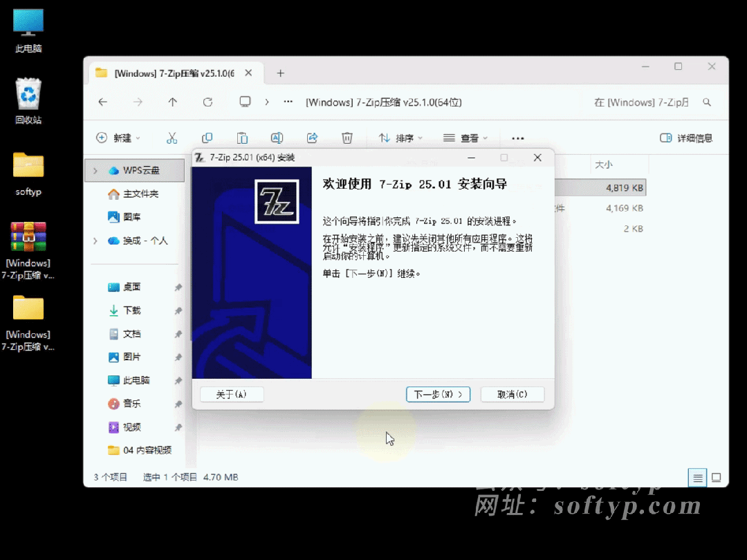This screenshot has width=747, height=560.
Task: Select the Recycle Bin (回收站) desktop icon
Action: pyautogui.click(x=28, y=101)
